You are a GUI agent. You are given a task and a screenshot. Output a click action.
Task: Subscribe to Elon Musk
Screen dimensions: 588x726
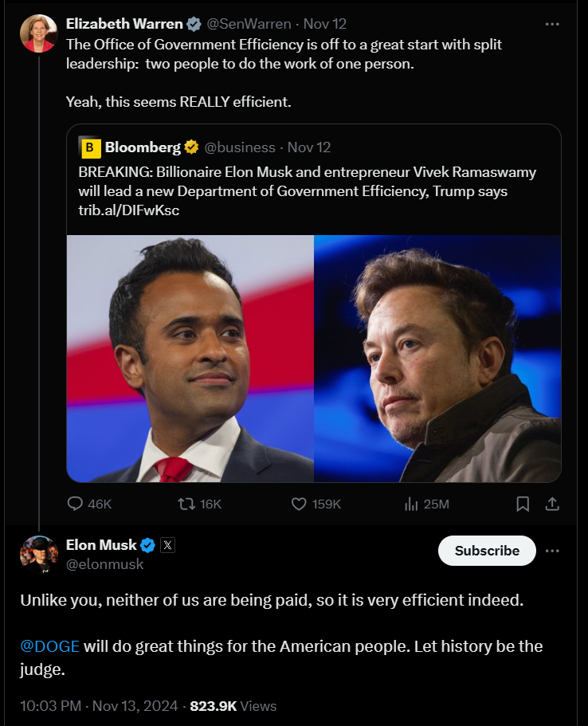point(487,551)
